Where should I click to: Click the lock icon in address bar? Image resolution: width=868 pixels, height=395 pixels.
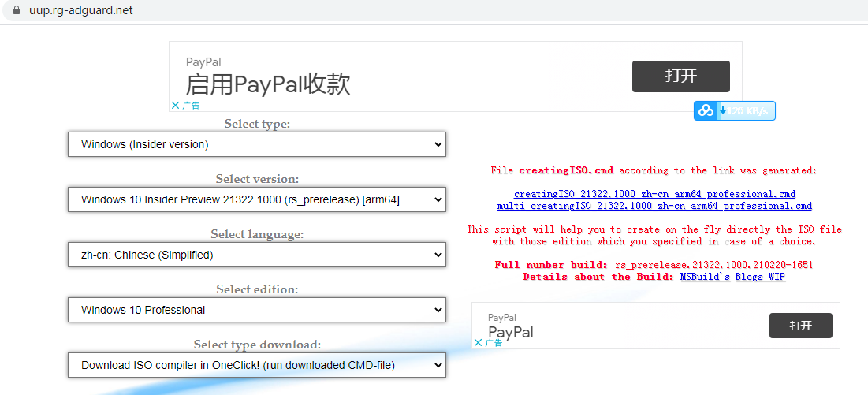point(16,10)
